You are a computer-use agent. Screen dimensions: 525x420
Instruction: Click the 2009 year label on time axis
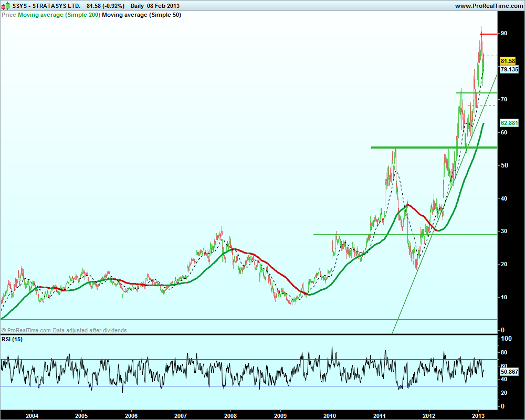(280, 416)
